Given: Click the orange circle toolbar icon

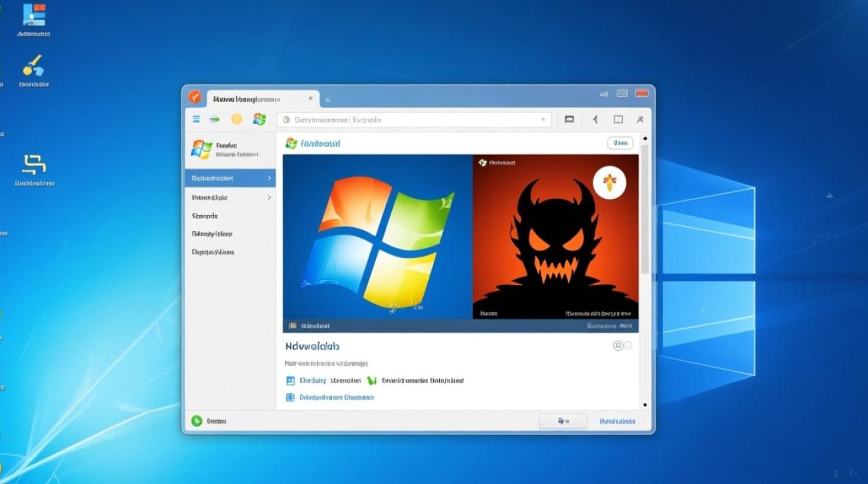Looking at the screenshot, I should tap(236, 119).
